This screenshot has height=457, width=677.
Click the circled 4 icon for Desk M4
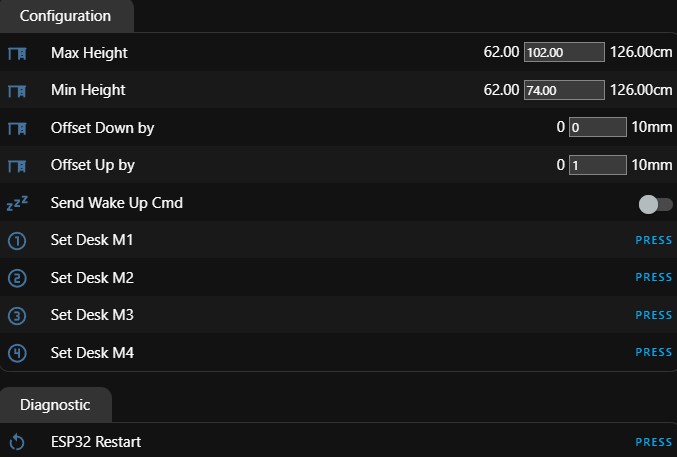(17, 353)
